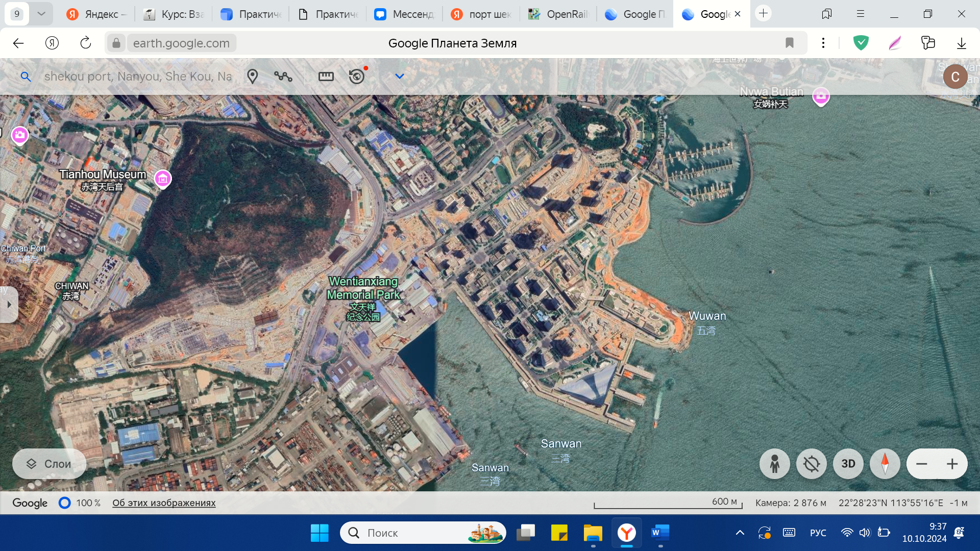980x551 pixels.
Task: Open the browser bookmarks panel icon
Action: pos(827,14)
